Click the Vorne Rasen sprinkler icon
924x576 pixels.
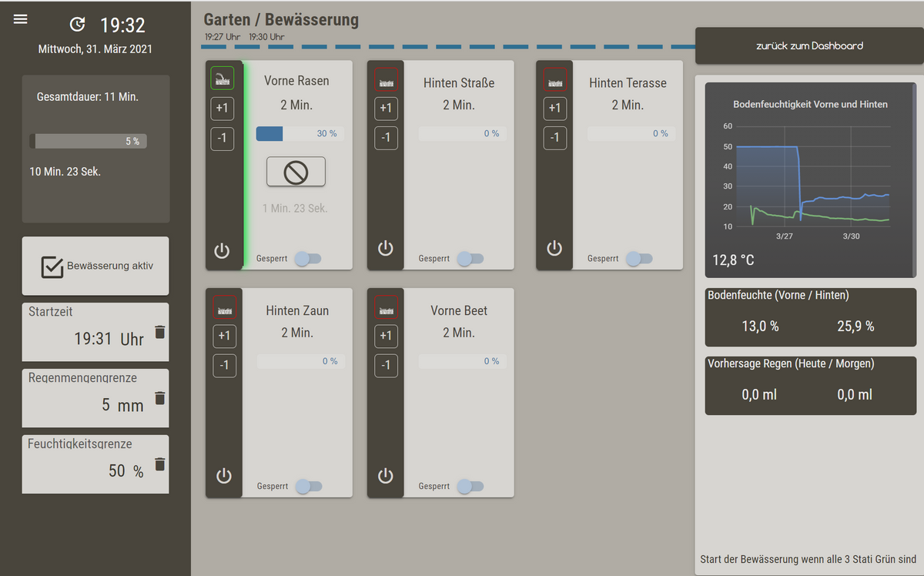click(222, 79)
